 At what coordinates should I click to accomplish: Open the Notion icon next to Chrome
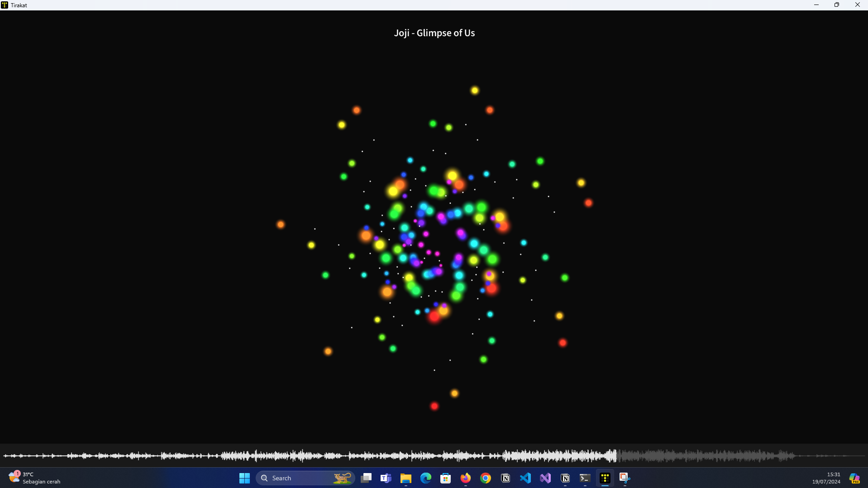pos(506,478)
